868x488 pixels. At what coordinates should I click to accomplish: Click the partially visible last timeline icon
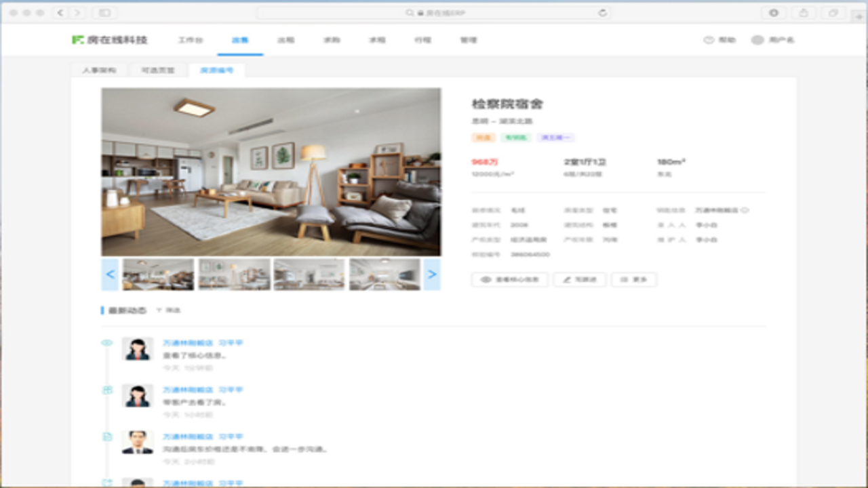tap(106, 483)
